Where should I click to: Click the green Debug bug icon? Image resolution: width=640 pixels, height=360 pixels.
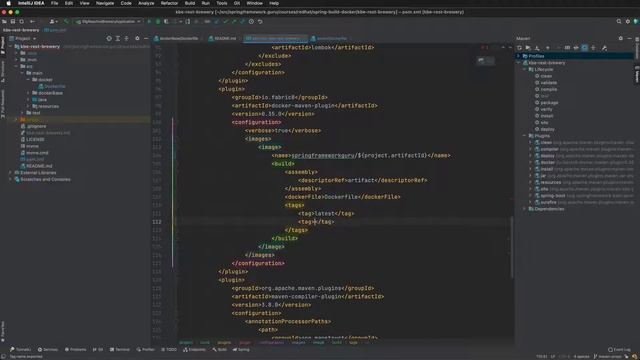click(x=158, y=21)
